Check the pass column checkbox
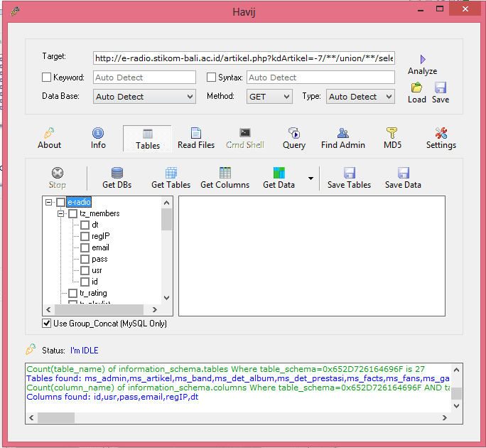This screenshot has width=486, height=448. pos(85,259)
